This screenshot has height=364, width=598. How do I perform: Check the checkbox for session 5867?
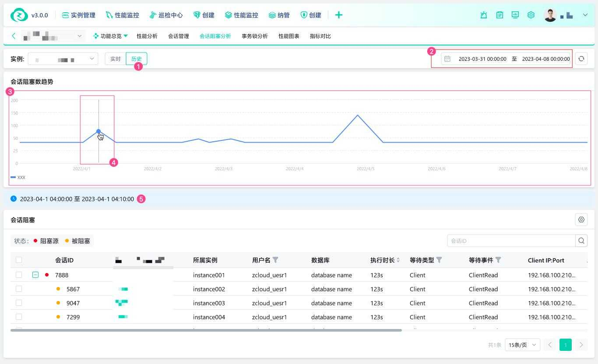[19, 289]
